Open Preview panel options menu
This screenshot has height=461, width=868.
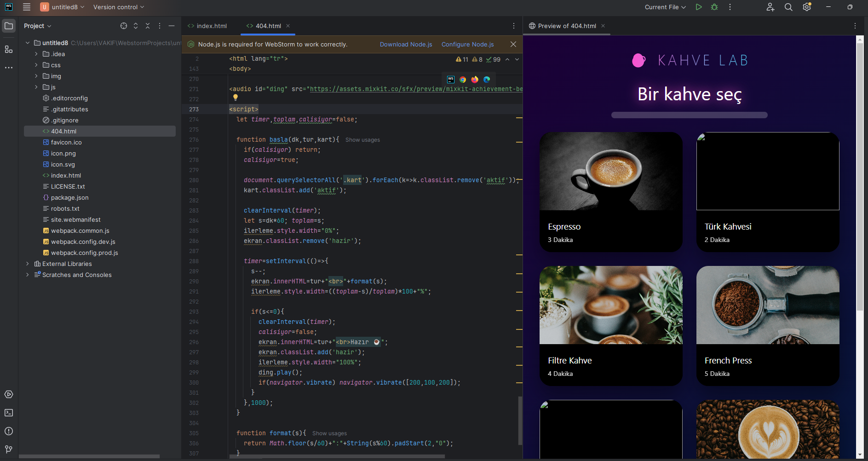pos(855,26)
